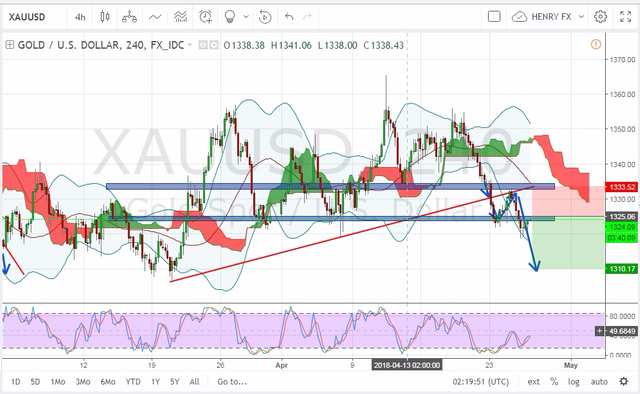Image resolution: width=640 pixels, height=394 pixels.
Task: Toggle ext extended hours
Action: 533,382
